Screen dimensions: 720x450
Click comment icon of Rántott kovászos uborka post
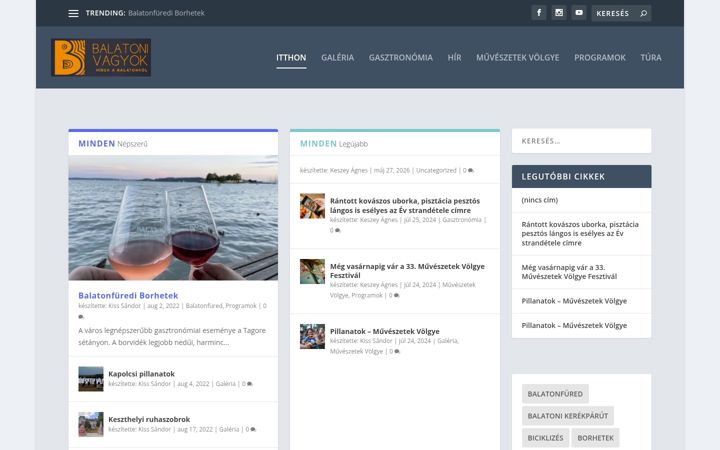tap(338, 231)
